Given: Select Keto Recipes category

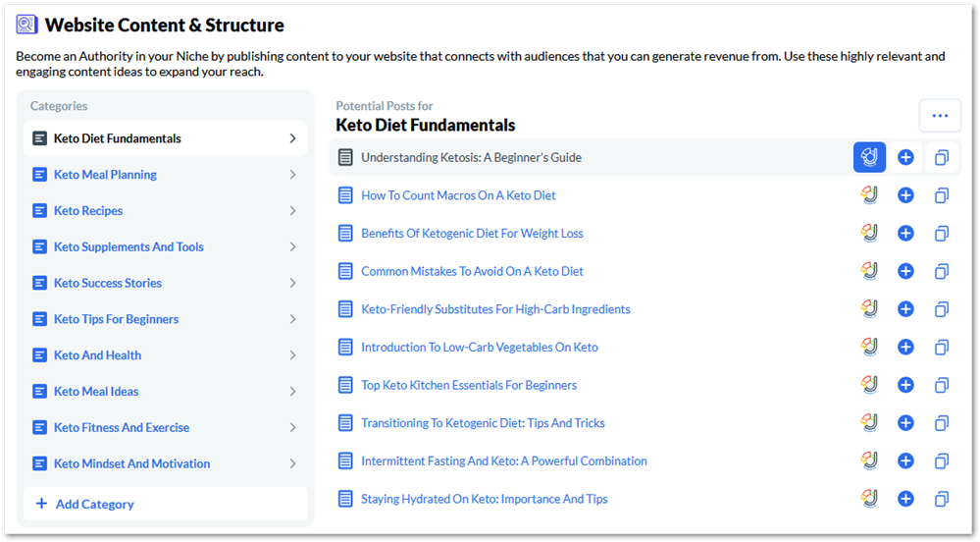Looking at the screenshot, I should (165, 211).
